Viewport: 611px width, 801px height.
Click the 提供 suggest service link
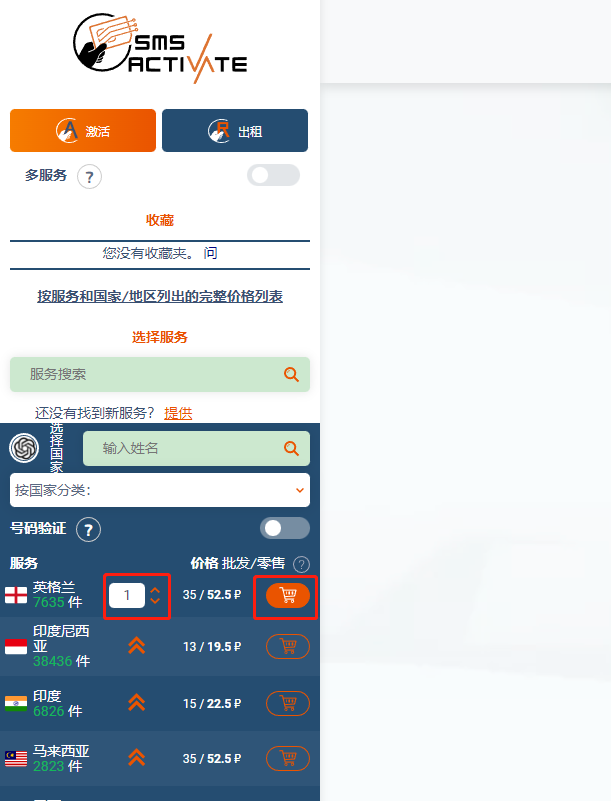click(x=178, y=413)
